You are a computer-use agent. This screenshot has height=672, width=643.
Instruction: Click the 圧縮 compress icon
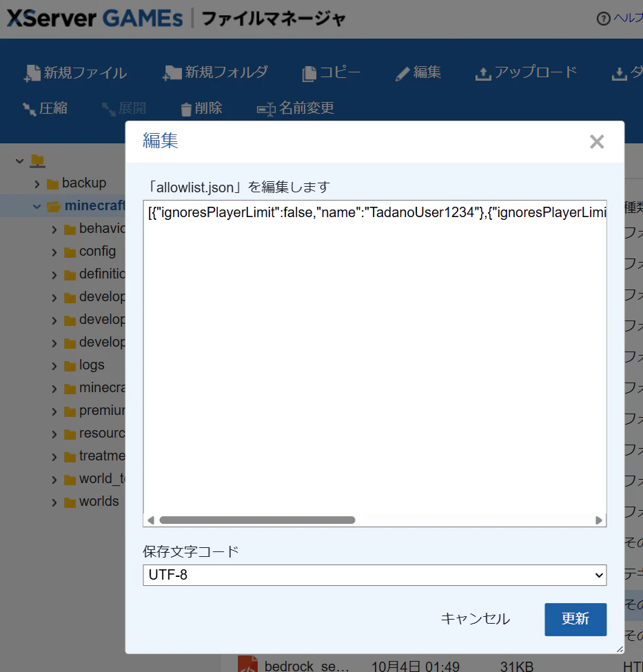(30, 109)
